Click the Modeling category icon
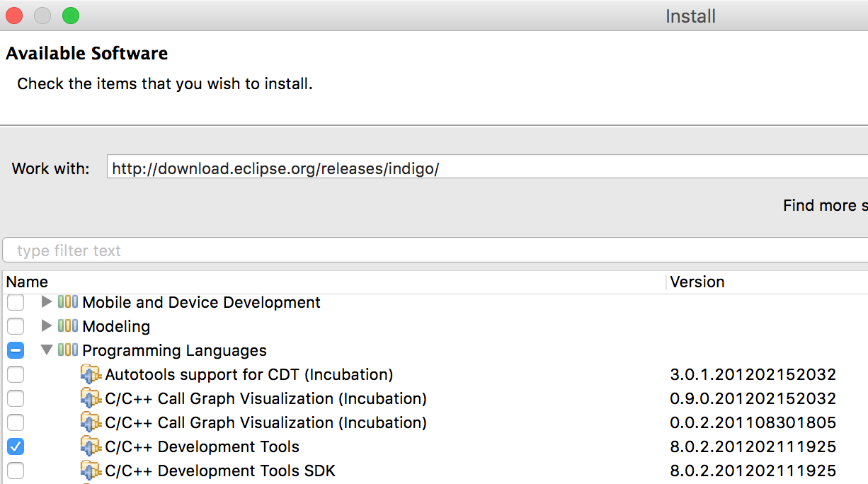868x484 pixels. (68, 326)
